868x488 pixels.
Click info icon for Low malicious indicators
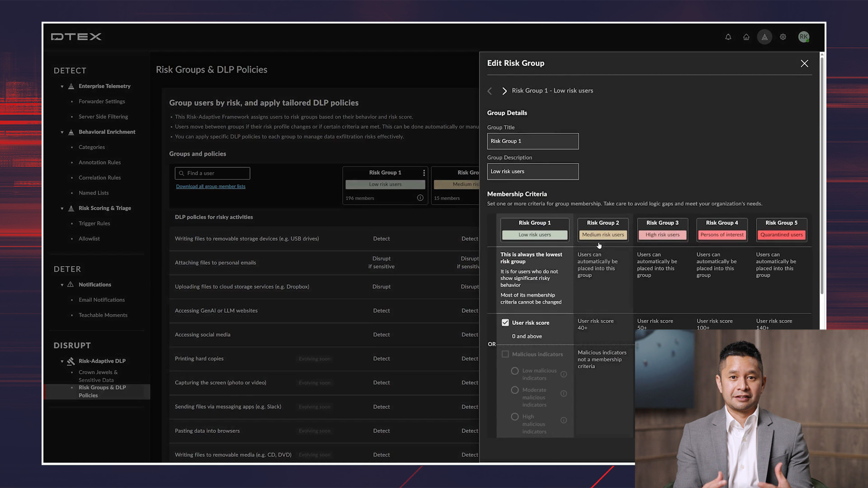pos(564,374)
